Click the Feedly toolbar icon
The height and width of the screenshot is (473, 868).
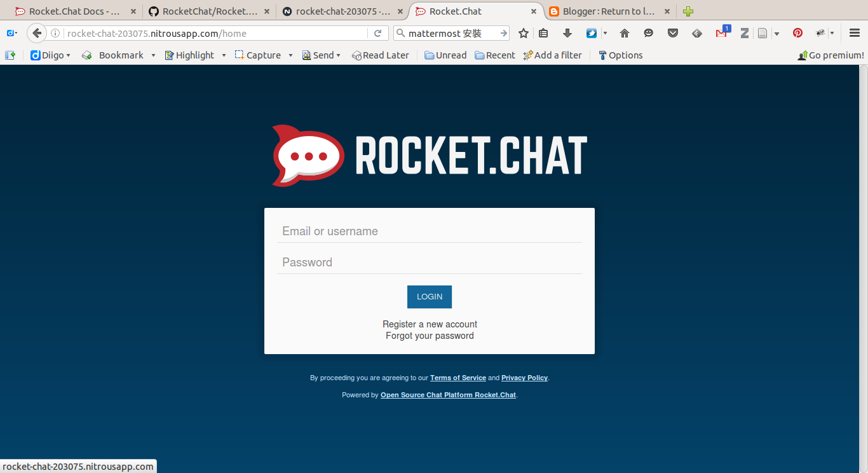(x=697, y=34)
